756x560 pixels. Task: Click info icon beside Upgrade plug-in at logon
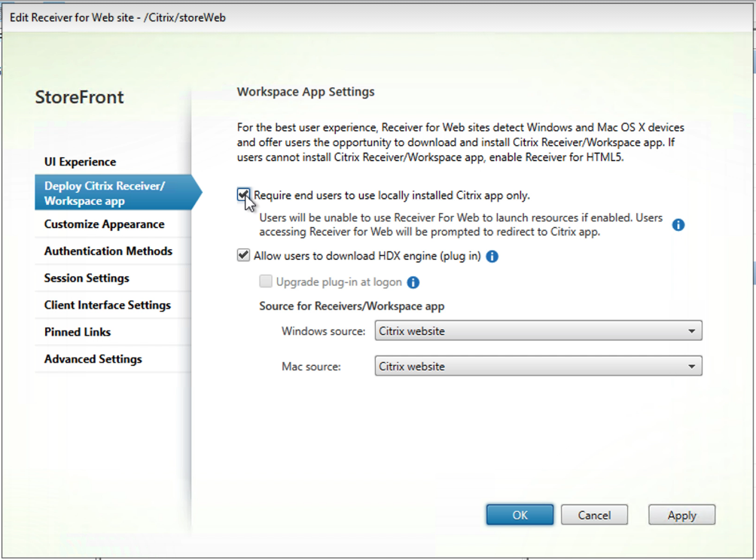[413, 283]
